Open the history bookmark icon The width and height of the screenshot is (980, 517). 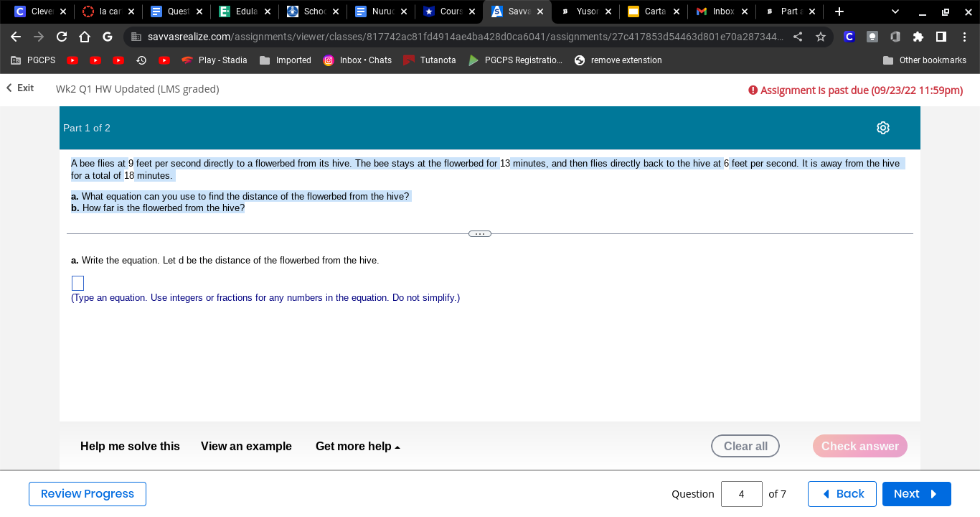(x=141, y=60)
